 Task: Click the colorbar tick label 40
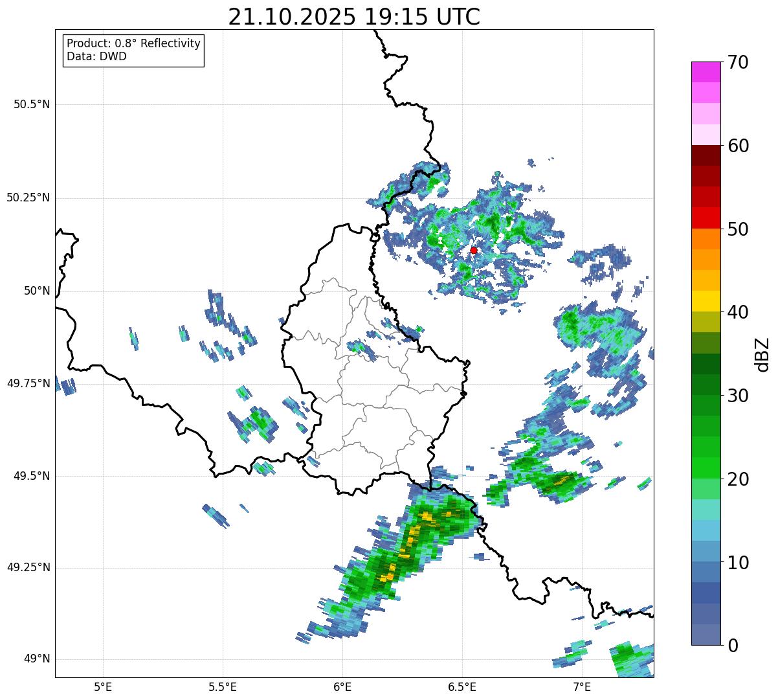(x=738, y=312)
